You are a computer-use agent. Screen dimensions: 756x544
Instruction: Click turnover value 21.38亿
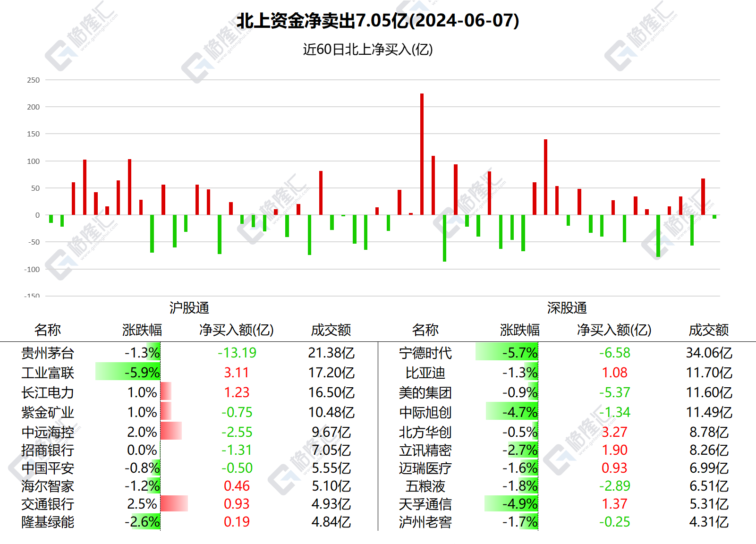tap(331, 353)
